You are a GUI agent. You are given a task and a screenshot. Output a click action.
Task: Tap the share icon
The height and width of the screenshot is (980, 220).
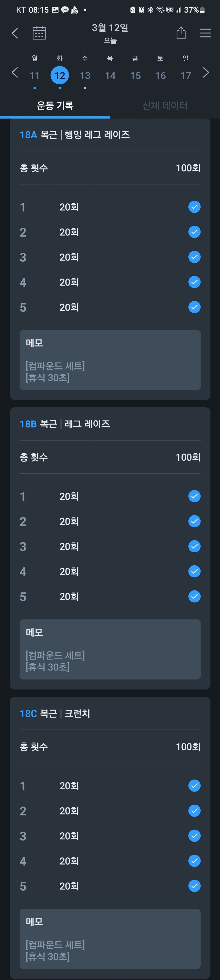pos(181,33)
